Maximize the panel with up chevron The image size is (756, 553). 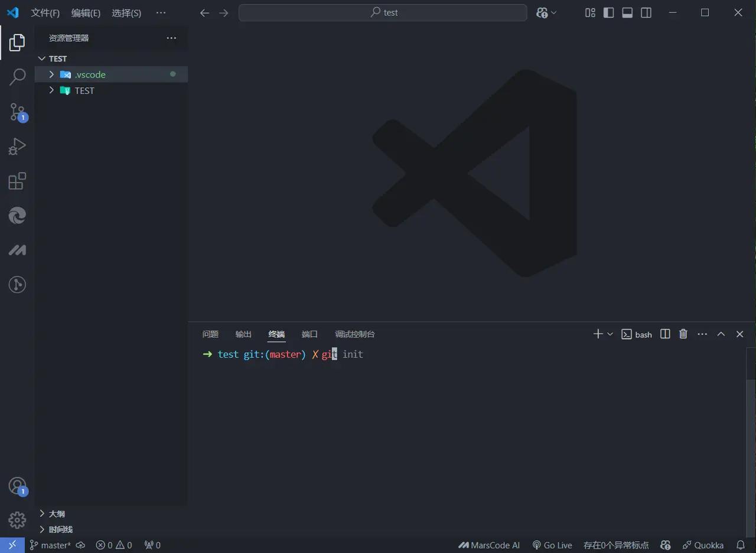721,334
